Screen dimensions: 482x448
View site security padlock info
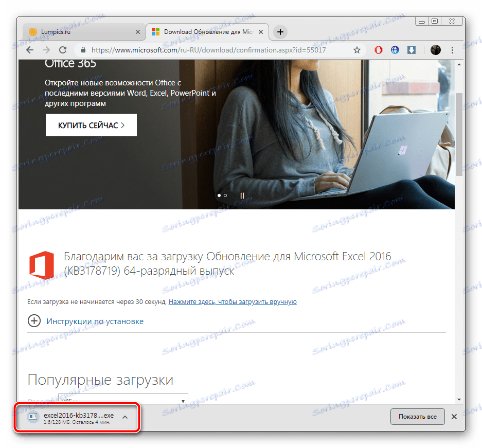(83, 50)
